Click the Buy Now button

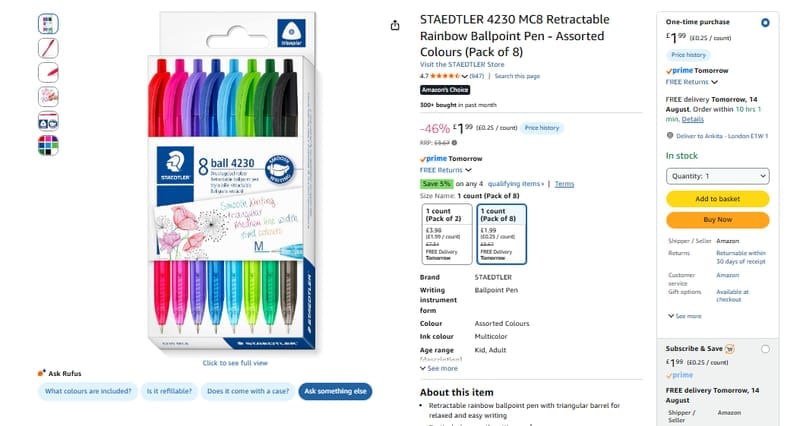[717, 220]
